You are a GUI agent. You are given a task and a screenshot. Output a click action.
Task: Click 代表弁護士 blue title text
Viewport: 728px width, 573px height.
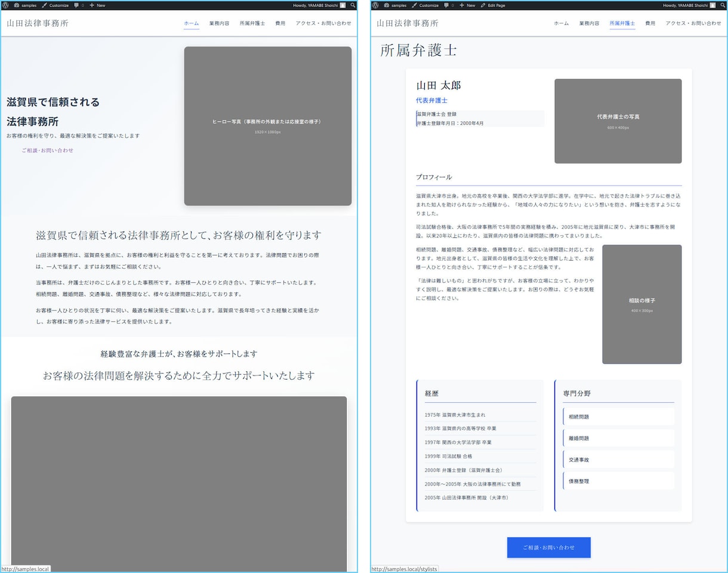click(431, 100)
